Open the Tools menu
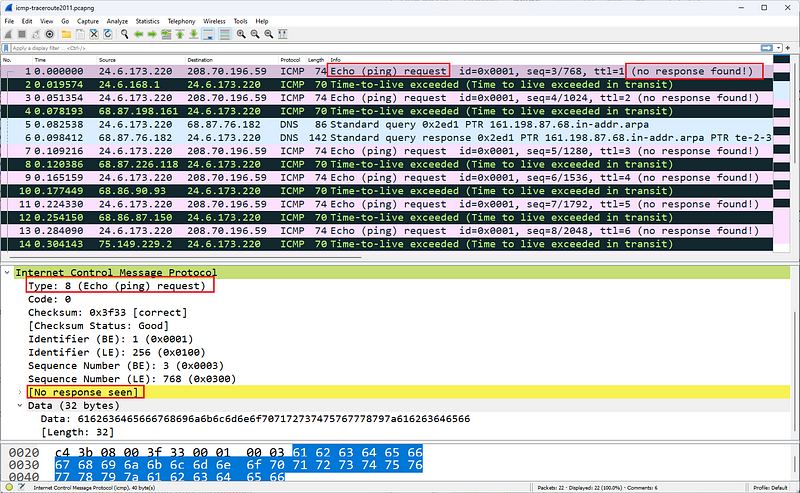Image resolution: width=800 pixels, height=493 pixels. pos(240,21)
